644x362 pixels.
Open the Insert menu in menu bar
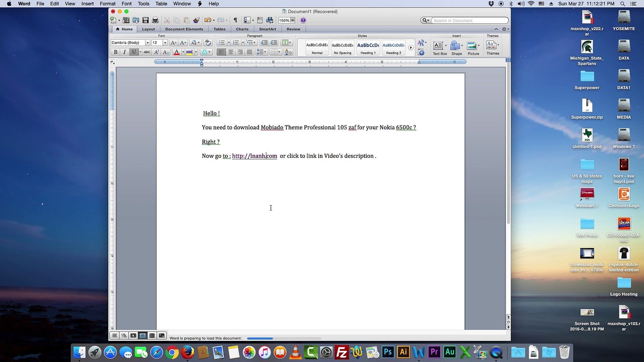pos(88,4)
